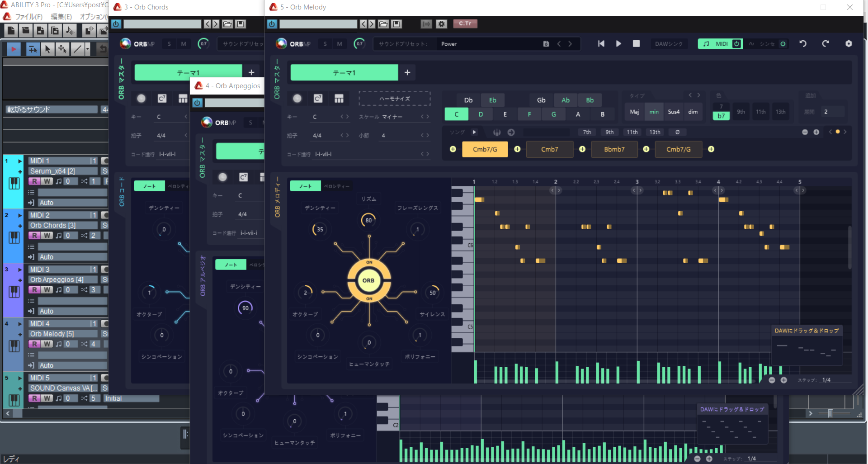The image size is (868, 464).
Task: Click the undo arrow in Orb Melody
Action: pos(803,44)
